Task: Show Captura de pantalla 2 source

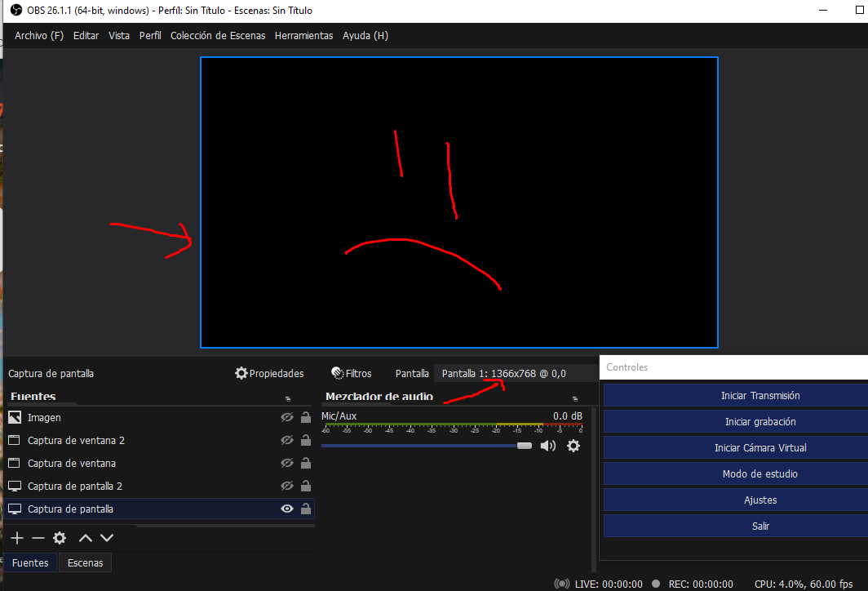Action: point(287,486)
